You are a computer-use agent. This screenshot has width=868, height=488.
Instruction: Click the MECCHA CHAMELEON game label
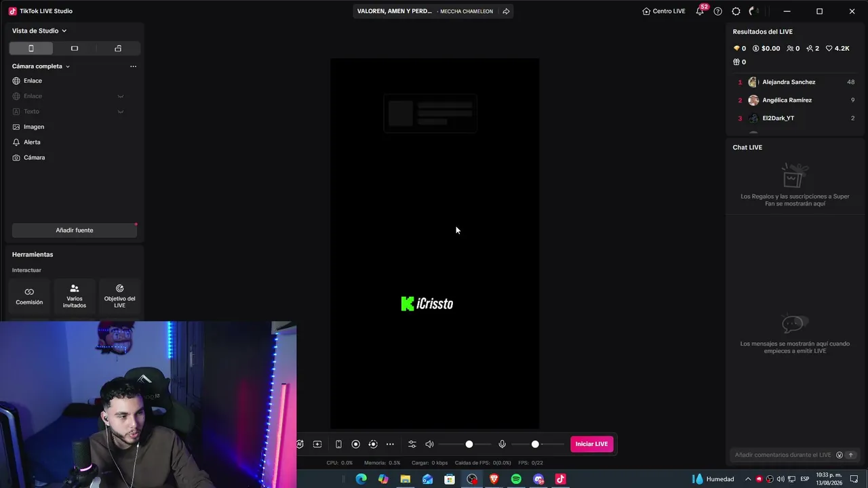pyautogui.click(x=467, y=11)
